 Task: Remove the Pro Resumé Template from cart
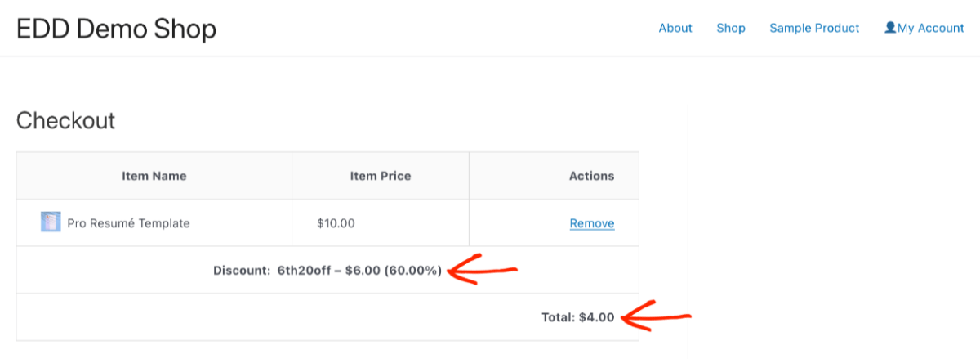tap(592, 223)
